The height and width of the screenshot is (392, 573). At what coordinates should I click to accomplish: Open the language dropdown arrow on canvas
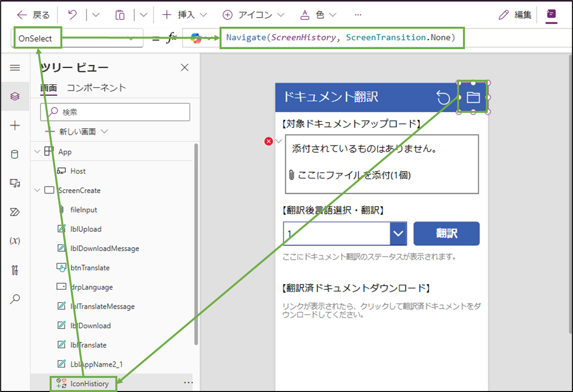(x=398, y=233)
